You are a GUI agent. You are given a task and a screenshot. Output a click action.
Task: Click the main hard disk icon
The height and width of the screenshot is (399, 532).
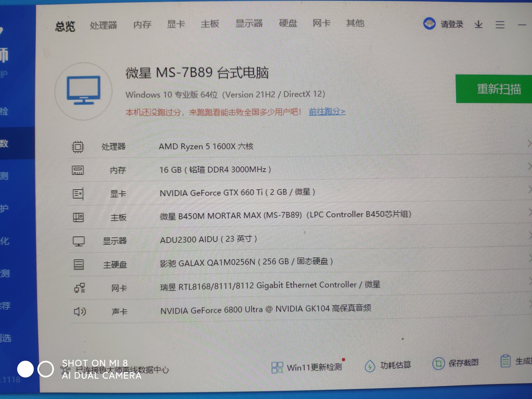79,264
